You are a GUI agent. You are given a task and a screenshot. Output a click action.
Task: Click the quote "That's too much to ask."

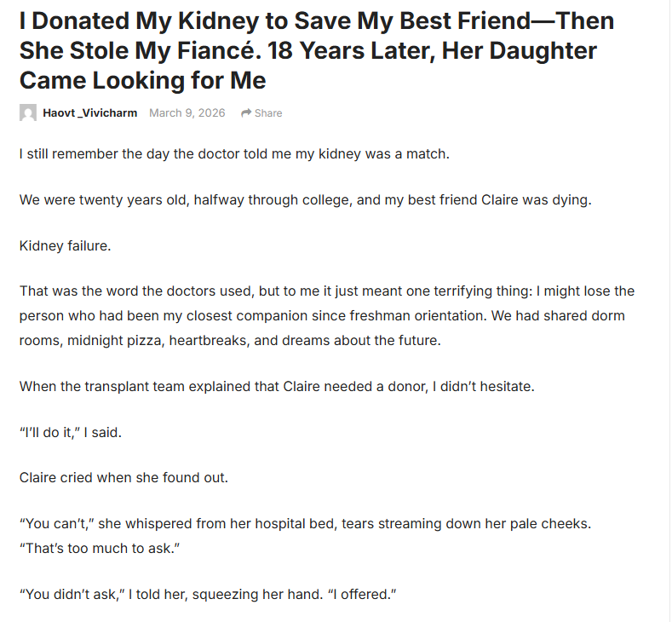97,547
